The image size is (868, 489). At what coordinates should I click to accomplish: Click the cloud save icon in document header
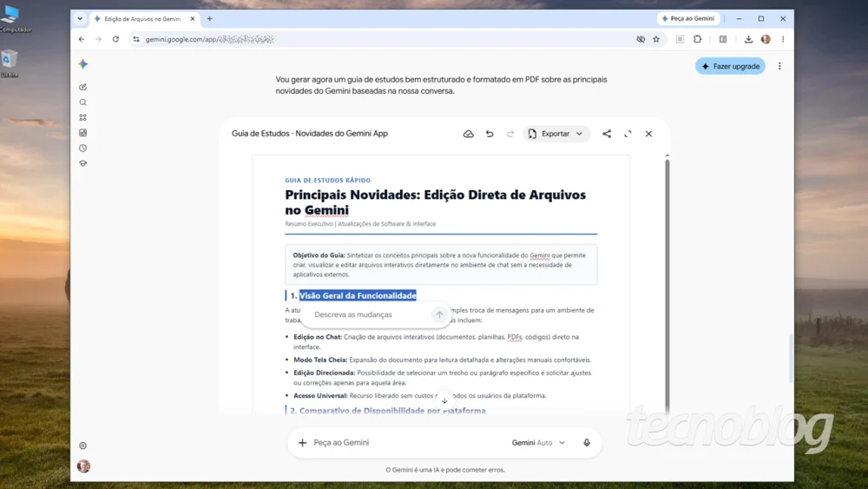click(469, 134)
